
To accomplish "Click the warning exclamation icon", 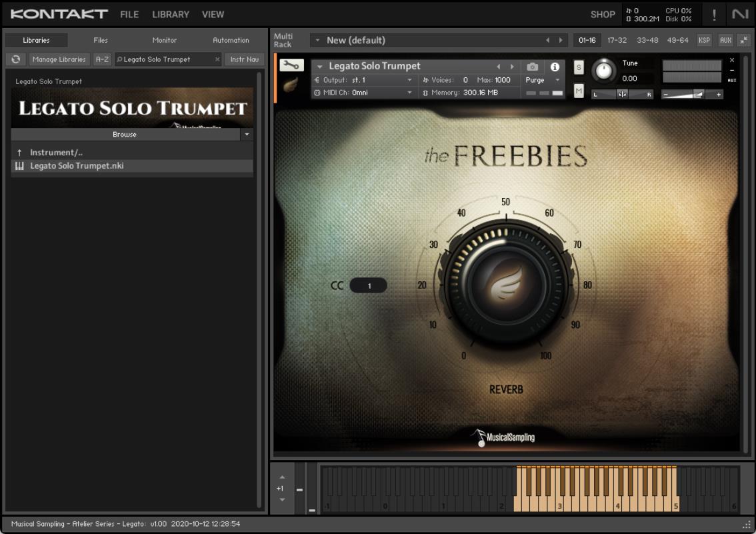I will (714, 15).
